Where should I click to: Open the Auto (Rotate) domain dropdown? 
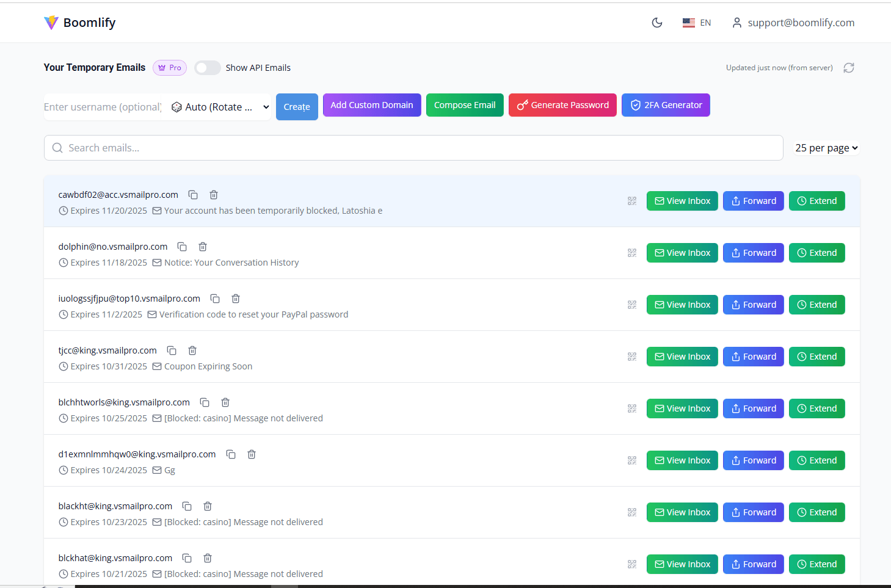point(220,107)
